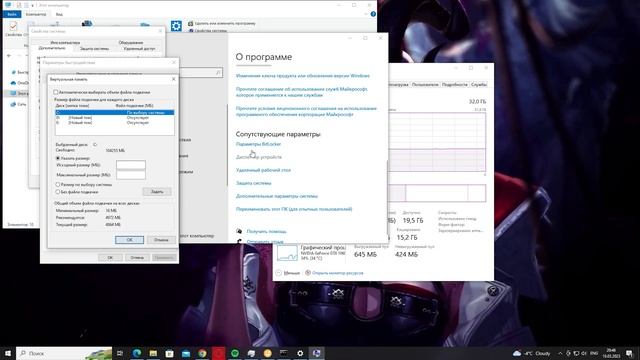Open 'Диспетчер устройств' link
640x360 pixels.
pos(259,157)
